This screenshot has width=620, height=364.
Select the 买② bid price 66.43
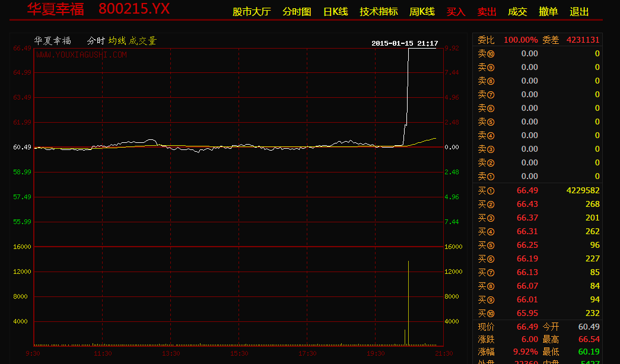[527, 204]
